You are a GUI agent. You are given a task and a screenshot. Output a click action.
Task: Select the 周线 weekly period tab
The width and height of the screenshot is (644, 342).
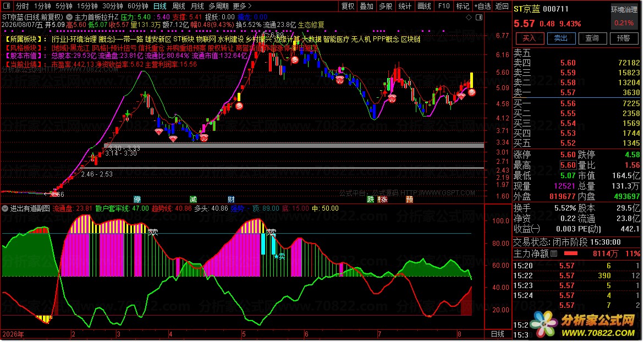click(x=179, y=6)
